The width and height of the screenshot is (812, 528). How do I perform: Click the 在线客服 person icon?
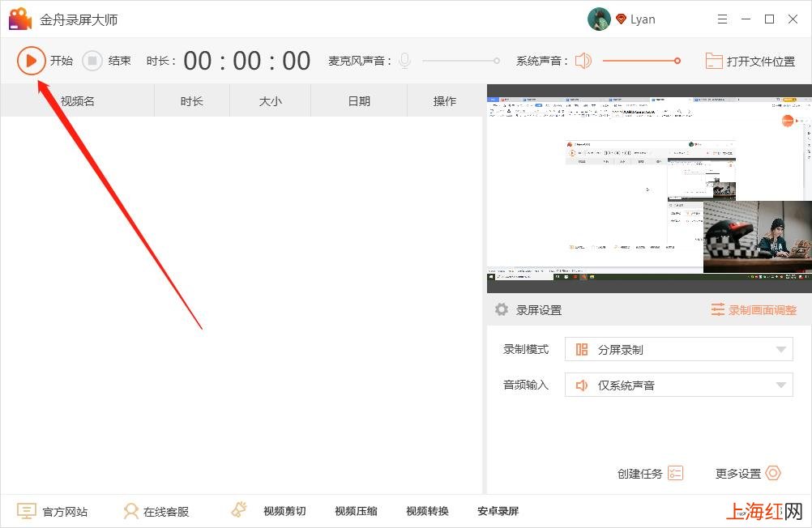coord(131,511)
